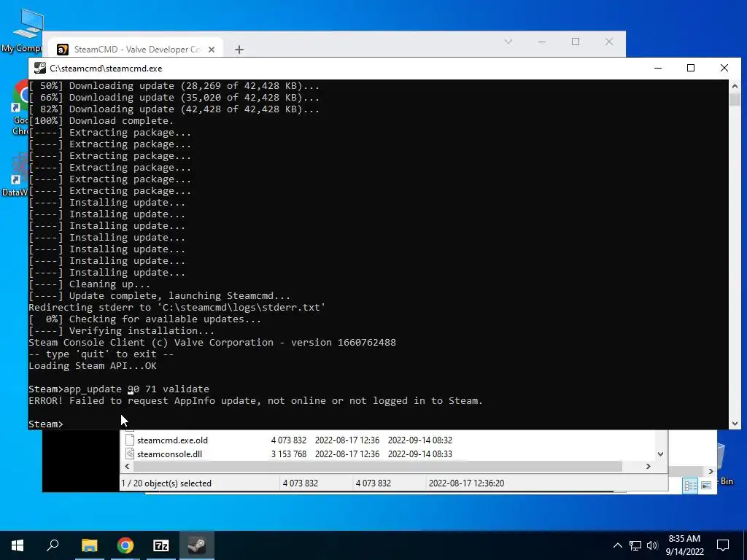Select steamconsole.dll in file list
This screenshot has height=560, width=747.
(x=169, y=454)
